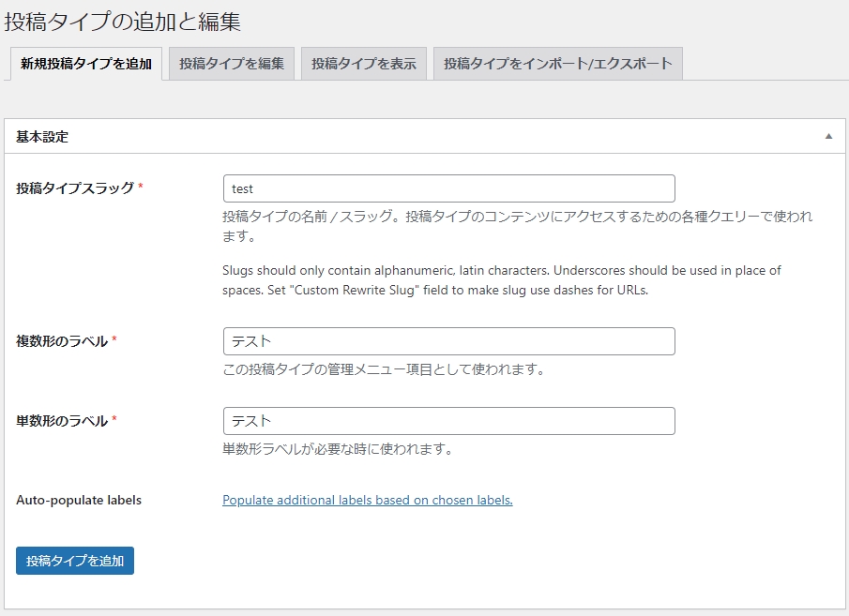Click the collapse triangle icon on panel corner
This screenshot has width=849, height=616.
pos(829,136)
